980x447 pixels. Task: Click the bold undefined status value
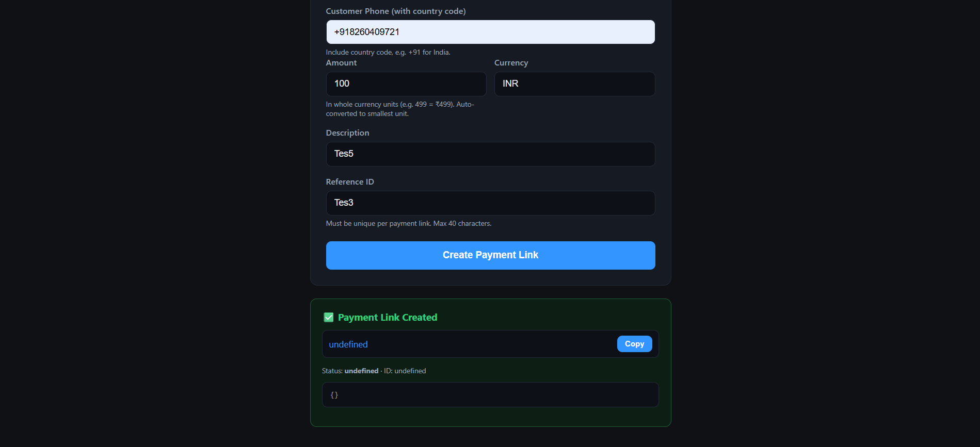tap(361, 371)
